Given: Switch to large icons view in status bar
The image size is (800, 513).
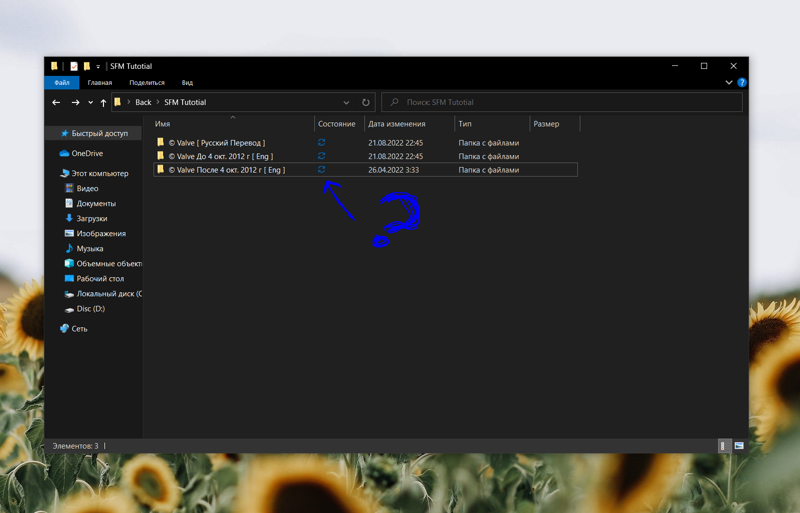Looking at the screenshot, I should (x=739, y=446).
